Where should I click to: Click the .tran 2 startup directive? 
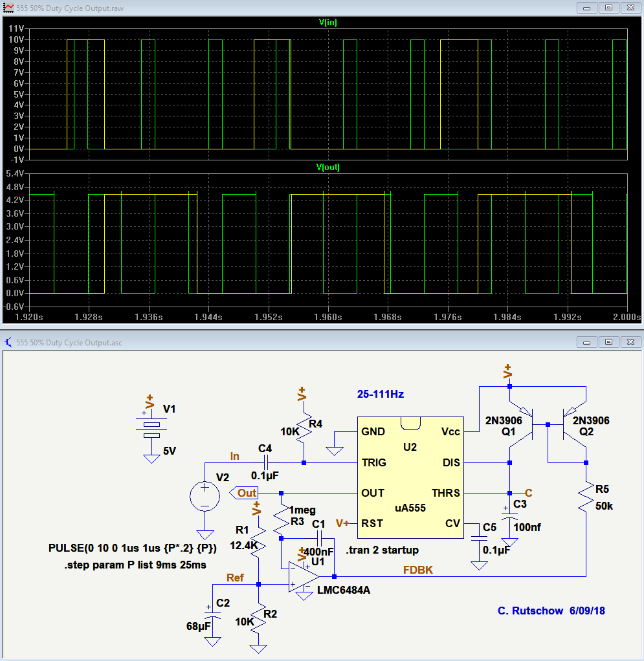coord(382,550)
